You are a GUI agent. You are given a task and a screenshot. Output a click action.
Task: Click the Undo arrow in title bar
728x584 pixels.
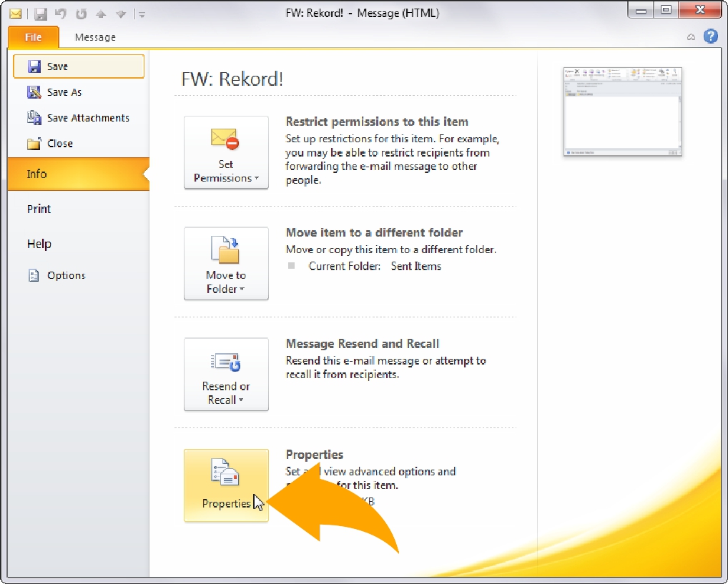61,14
